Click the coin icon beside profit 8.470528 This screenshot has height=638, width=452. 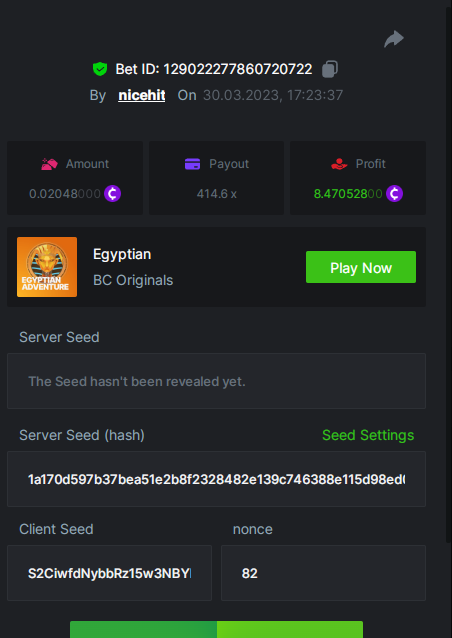(394, 194)
